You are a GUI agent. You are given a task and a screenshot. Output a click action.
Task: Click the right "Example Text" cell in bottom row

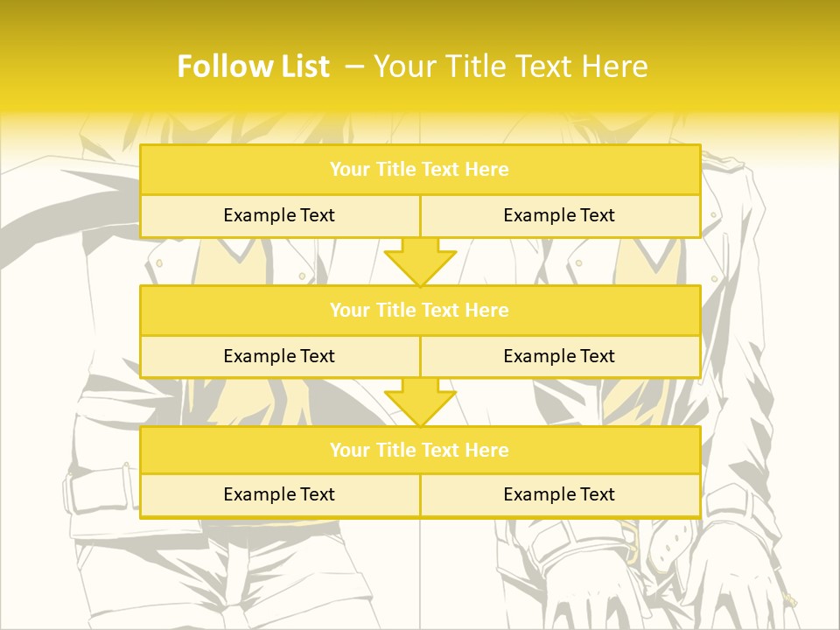pos(559,494)
